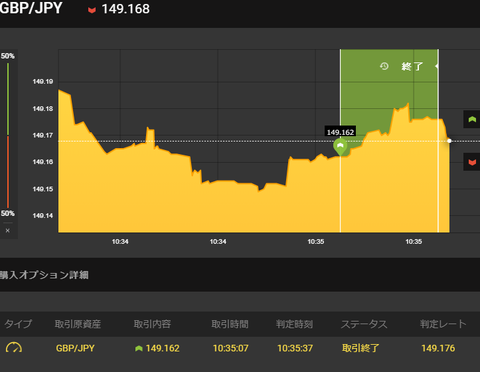This screenshot has width=480, height=372.
Task: Click the 取引原資産 column header
Action: [x=78, y=324]
